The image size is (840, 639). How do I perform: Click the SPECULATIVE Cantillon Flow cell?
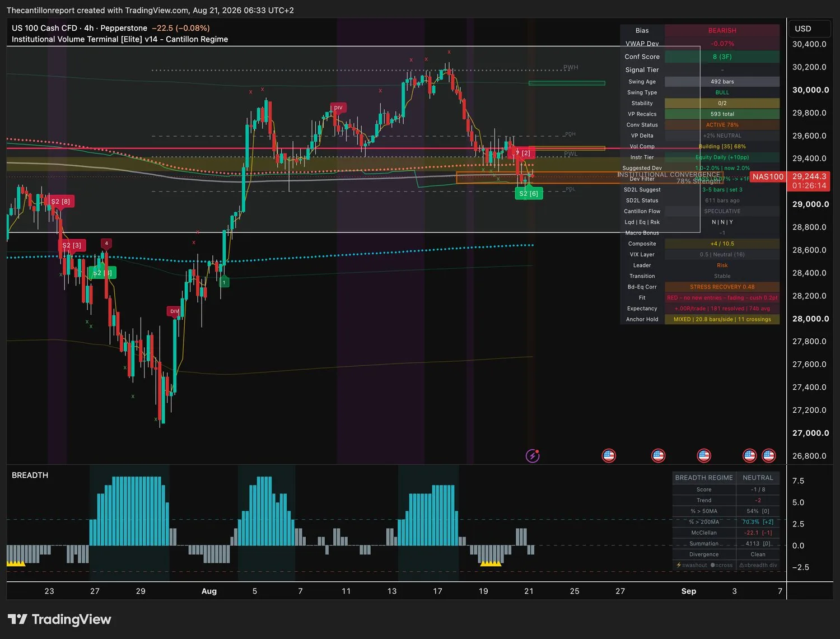(x=722, y=211)
